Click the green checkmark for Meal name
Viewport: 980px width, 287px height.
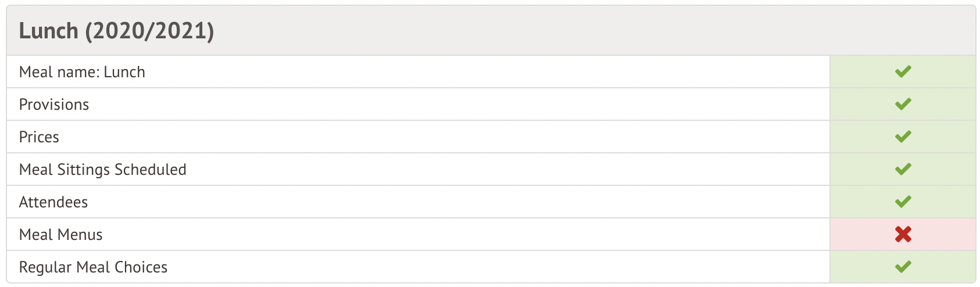903,71
